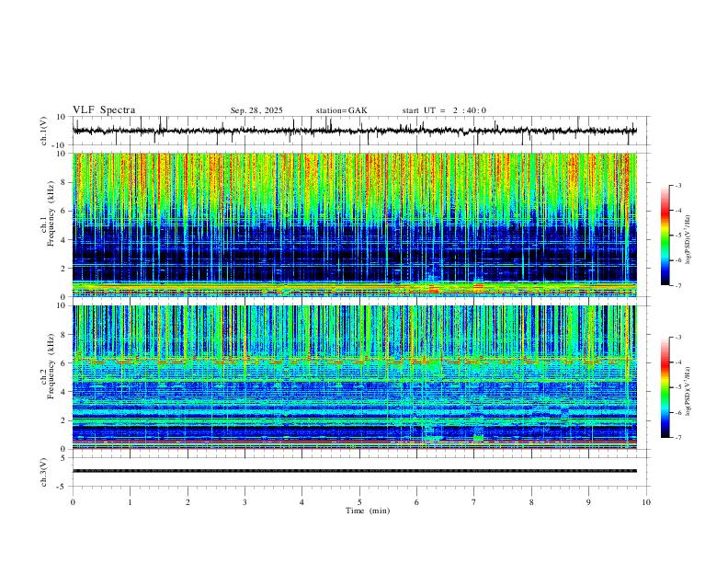728x563 pixels.
Task: Click the "8" kHz tick on ch.1 spectrogram
Action: pos(64,182)
